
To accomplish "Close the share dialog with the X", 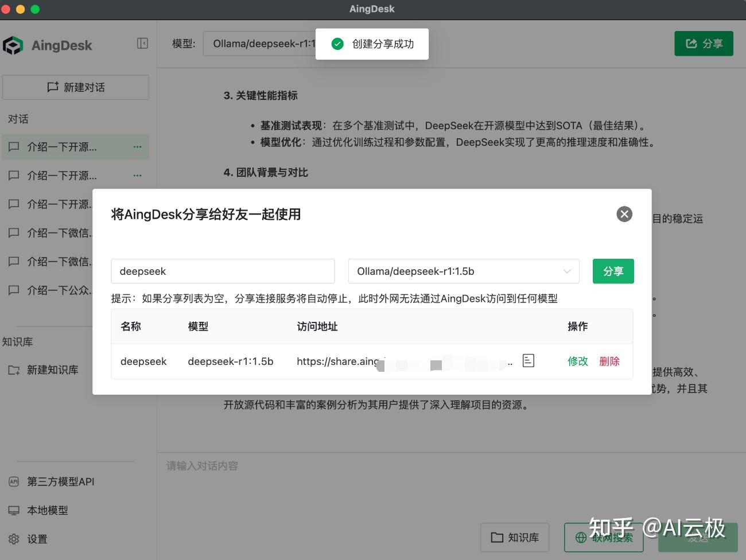I will (624, 214).
